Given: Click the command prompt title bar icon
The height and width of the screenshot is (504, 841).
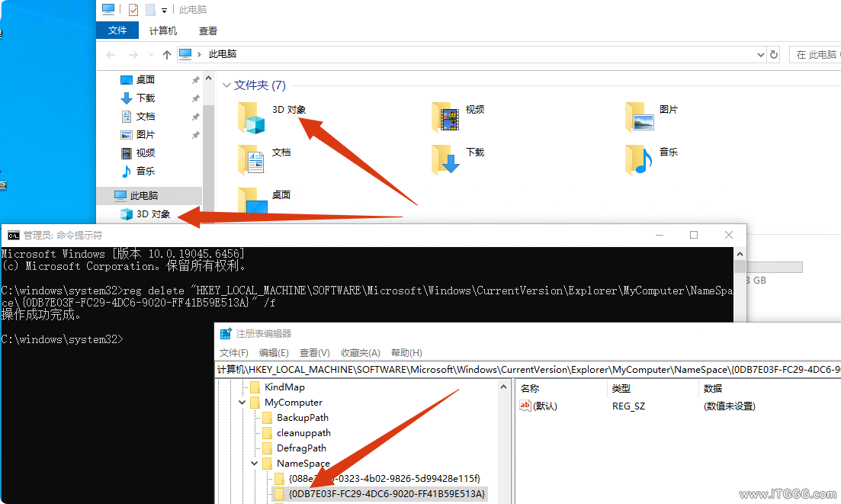Looking at the screenshot, I should point(12,236).
